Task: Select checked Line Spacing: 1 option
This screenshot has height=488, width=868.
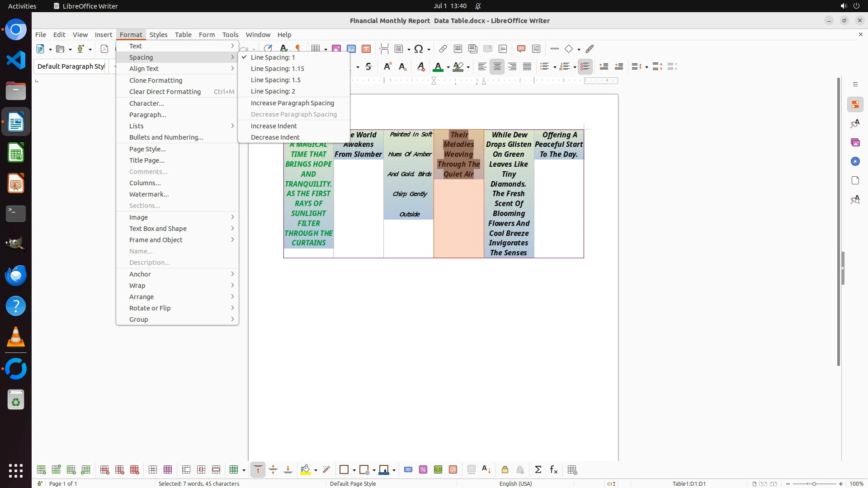Action: point(273,57)
